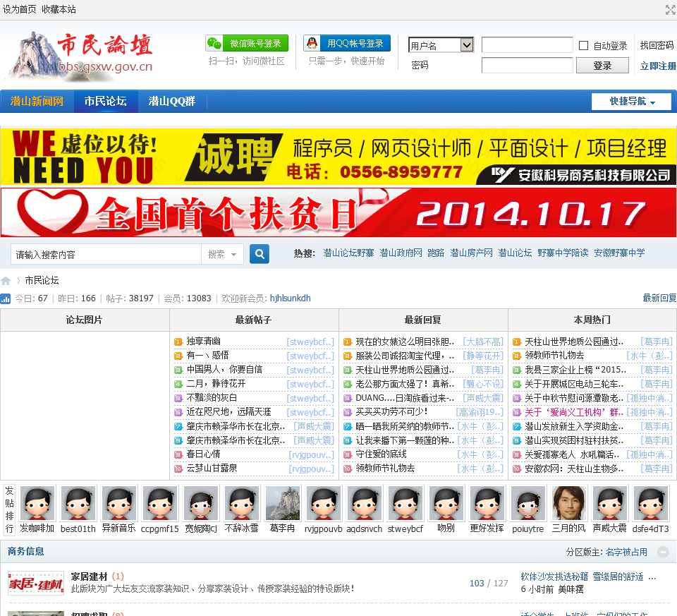The width and height of the screenshot is (677, 616).
Task: Click avatar of user 更好发挥
Action: pos(487,503)
